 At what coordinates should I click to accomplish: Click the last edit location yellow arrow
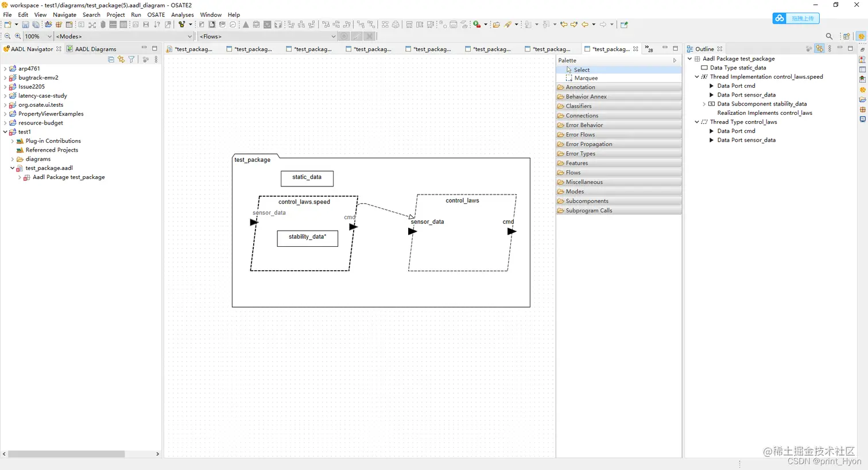(564, 25)
